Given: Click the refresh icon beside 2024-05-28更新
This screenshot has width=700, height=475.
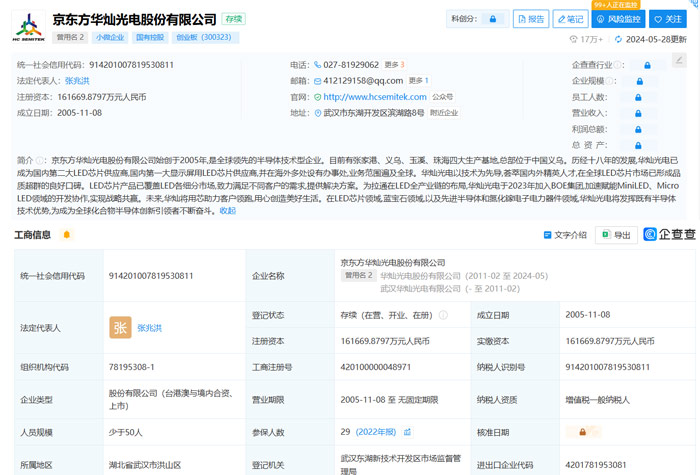Looking at the screenshot, I should click(619, 40).
